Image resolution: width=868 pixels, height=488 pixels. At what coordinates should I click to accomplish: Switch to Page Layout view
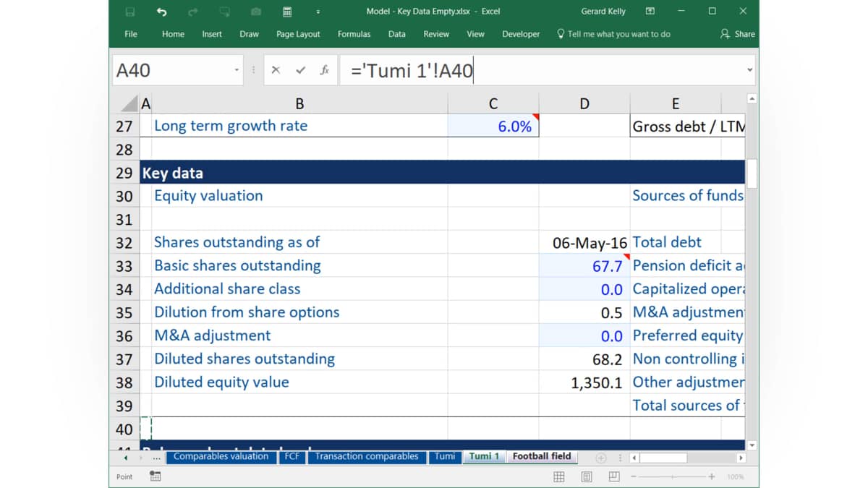[x=587, y=476]
